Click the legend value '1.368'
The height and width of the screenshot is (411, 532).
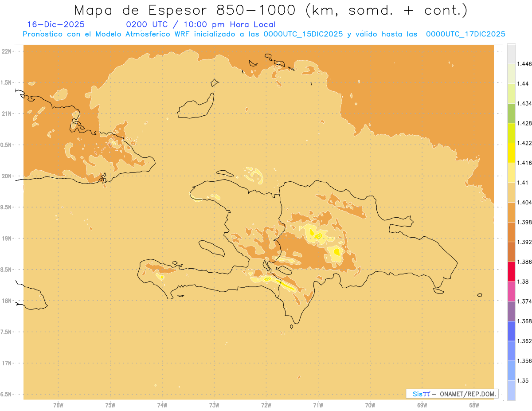525,321
